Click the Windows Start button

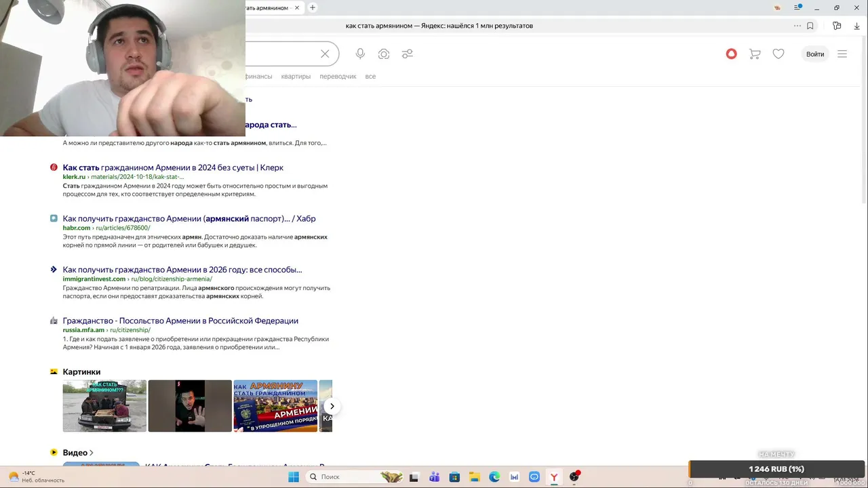294,477
